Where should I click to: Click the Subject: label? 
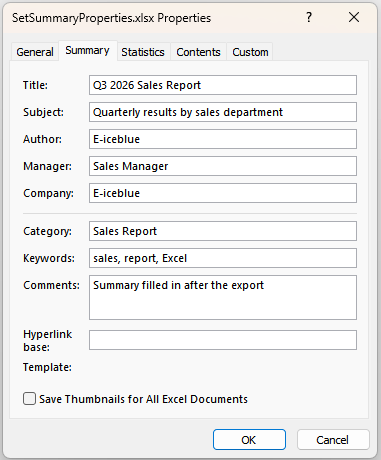[x=43, y=112]
